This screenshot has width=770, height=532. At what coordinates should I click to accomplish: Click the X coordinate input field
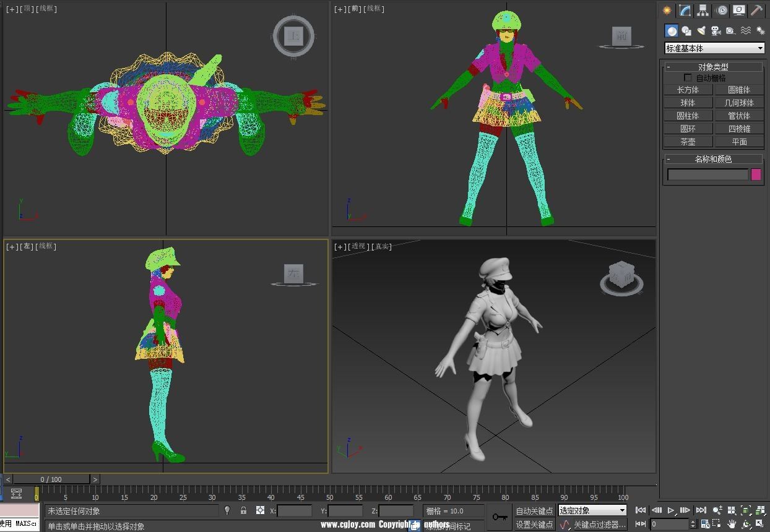pos(295,511)
